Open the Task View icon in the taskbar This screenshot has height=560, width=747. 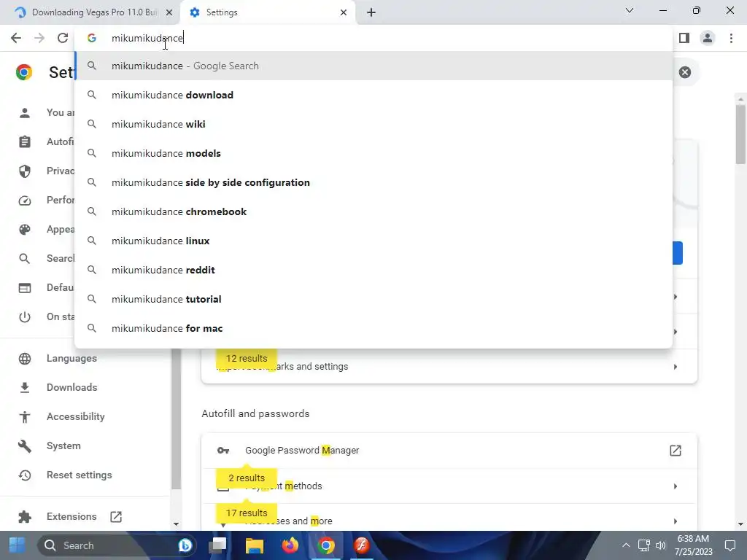pyautogui.click(x=217, y=545)
